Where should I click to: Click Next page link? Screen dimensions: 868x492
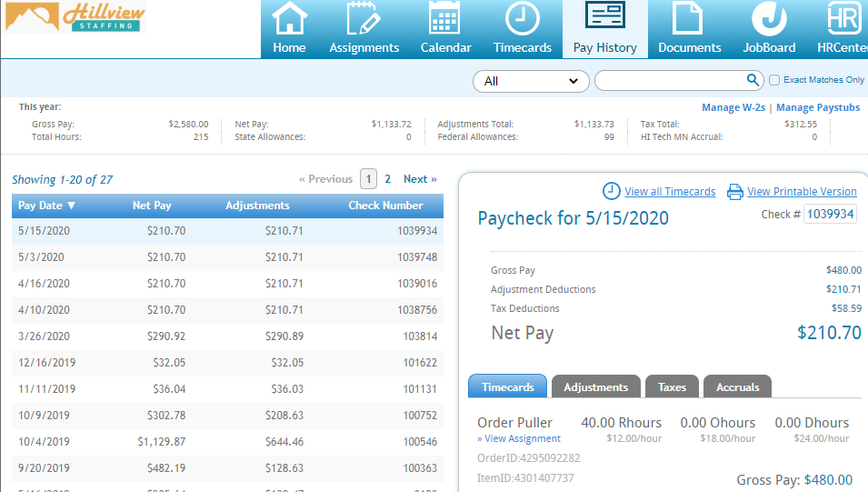(x=420, y=179)
